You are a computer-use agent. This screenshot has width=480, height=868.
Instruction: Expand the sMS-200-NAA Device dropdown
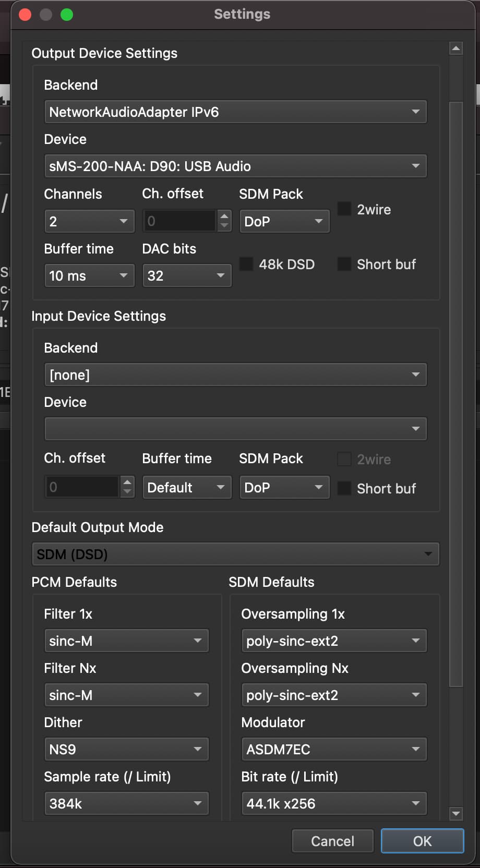click(x=236, y=166)
